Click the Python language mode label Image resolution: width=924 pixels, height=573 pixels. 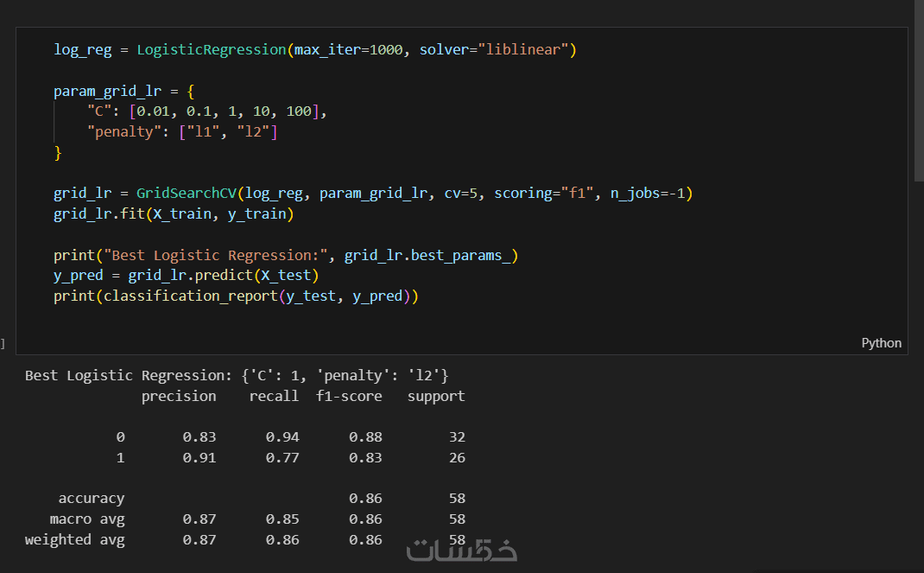pyautogui.click(x=881, y=343)
